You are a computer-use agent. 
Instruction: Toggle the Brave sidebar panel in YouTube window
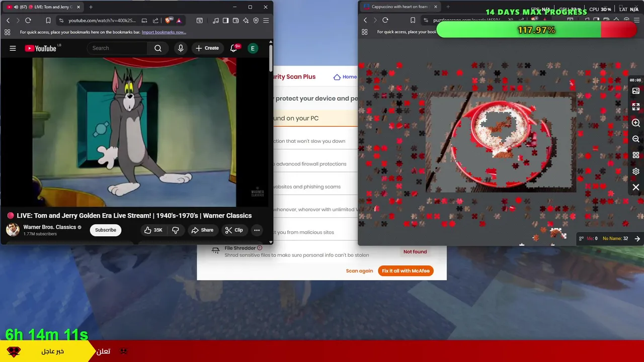[x=225, y=21]
